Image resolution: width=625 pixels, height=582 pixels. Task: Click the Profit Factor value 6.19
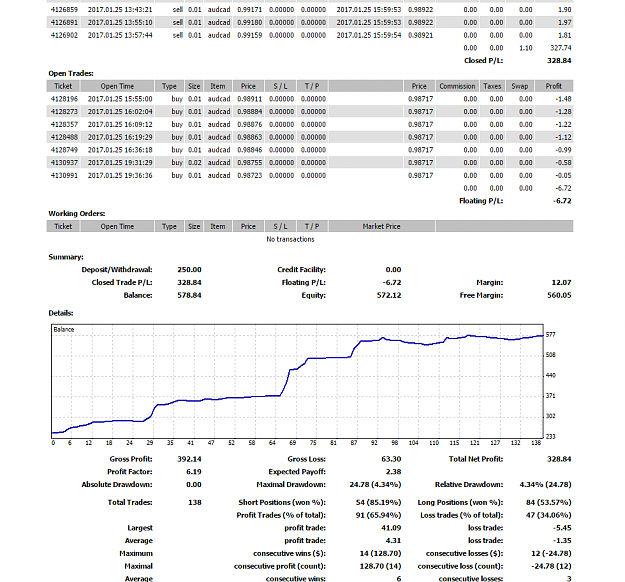194,472
